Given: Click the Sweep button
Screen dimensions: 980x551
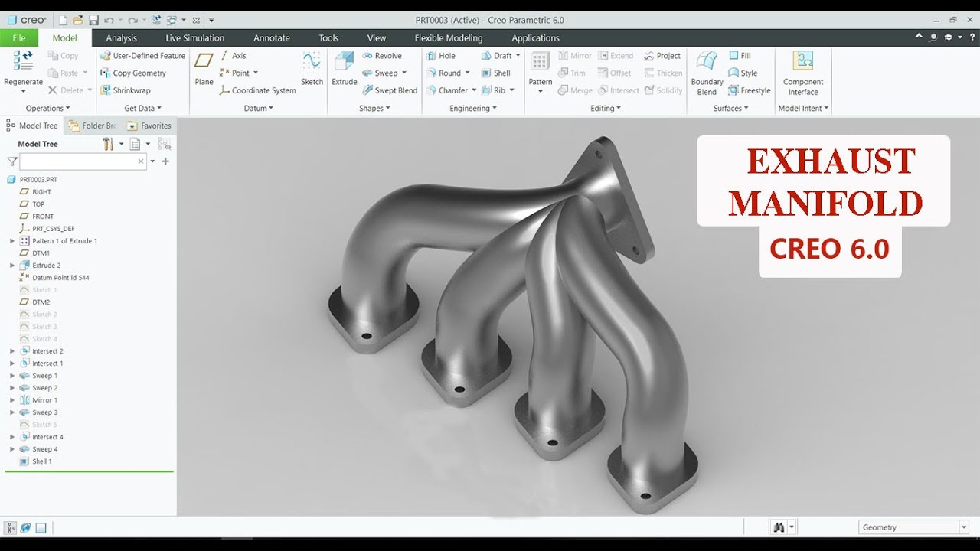Looking at the screenshot, I should click(x=380, y=73).
